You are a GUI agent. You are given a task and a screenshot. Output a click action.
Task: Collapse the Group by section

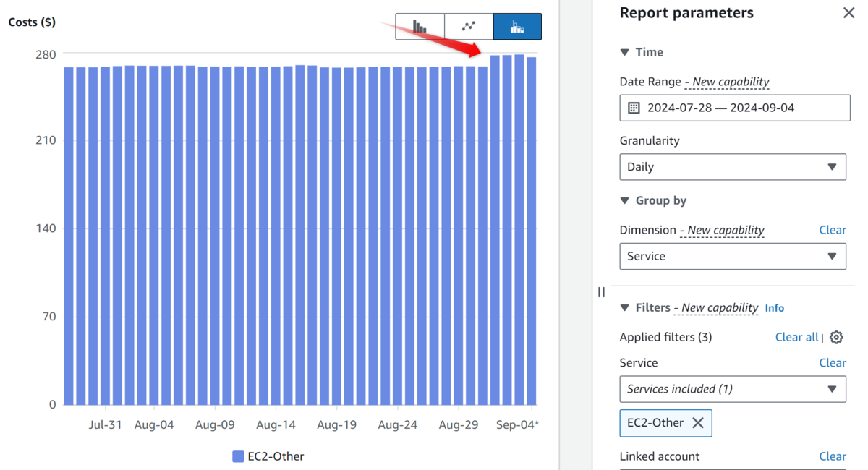click(624, 200)
